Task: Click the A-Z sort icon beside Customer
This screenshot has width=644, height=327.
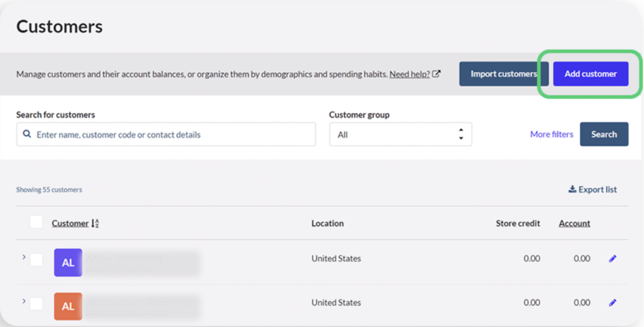Action: click(96, 223)
